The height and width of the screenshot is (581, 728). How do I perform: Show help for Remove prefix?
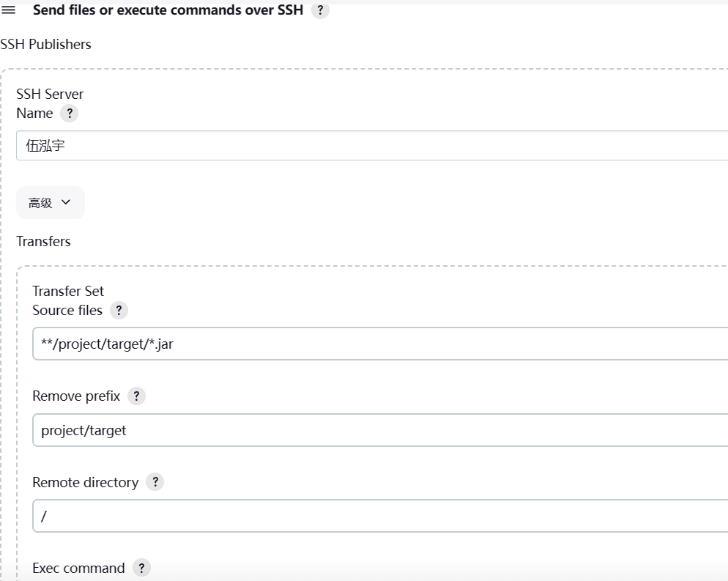(136, 396)
